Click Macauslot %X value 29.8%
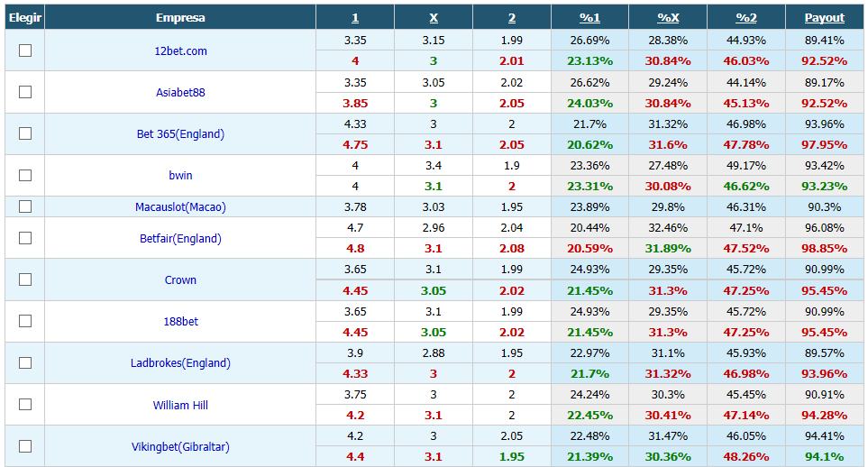Screen dimensions: 868x467 668,207
